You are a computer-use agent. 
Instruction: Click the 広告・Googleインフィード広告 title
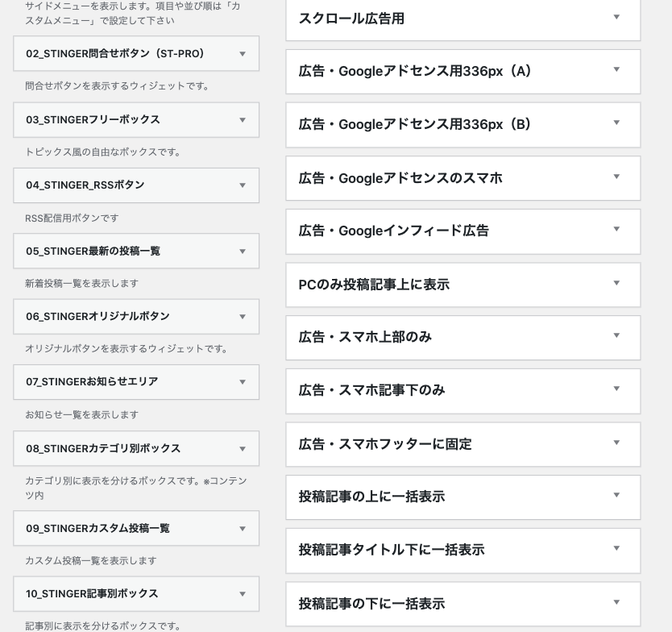tap(393, 231)
